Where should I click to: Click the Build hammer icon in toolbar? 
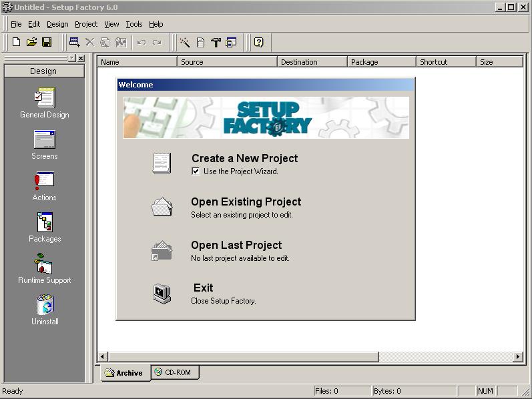(216, 42)
